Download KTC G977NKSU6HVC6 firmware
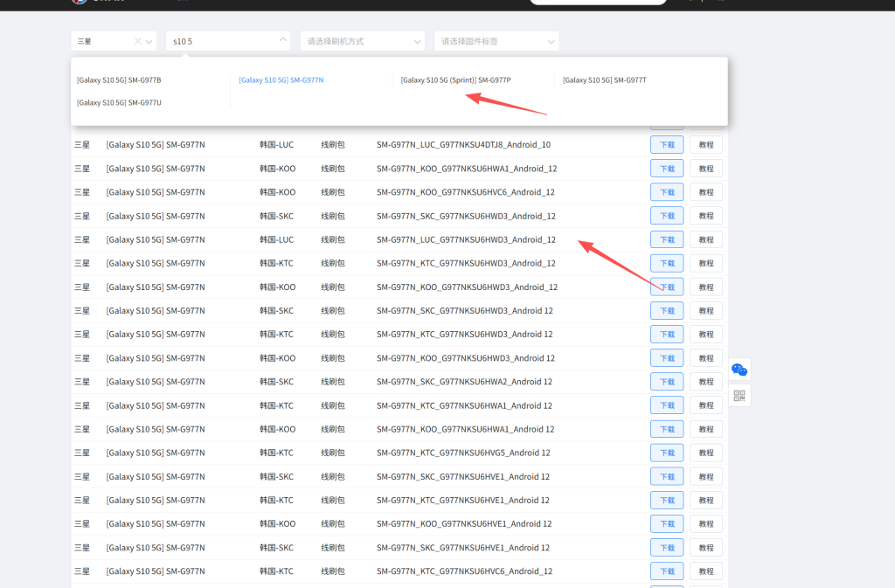This screenshot has height=588, width=895. [x=667, y=571]
